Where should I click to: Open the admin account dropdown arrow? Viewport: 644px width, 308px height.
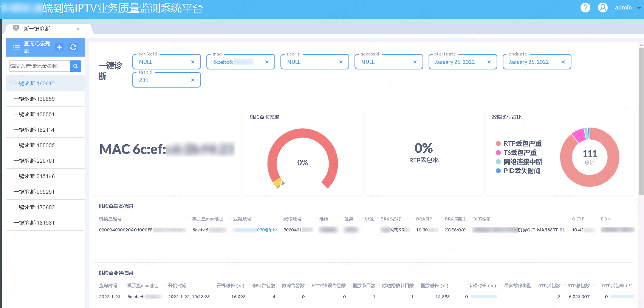pos(639,8)
